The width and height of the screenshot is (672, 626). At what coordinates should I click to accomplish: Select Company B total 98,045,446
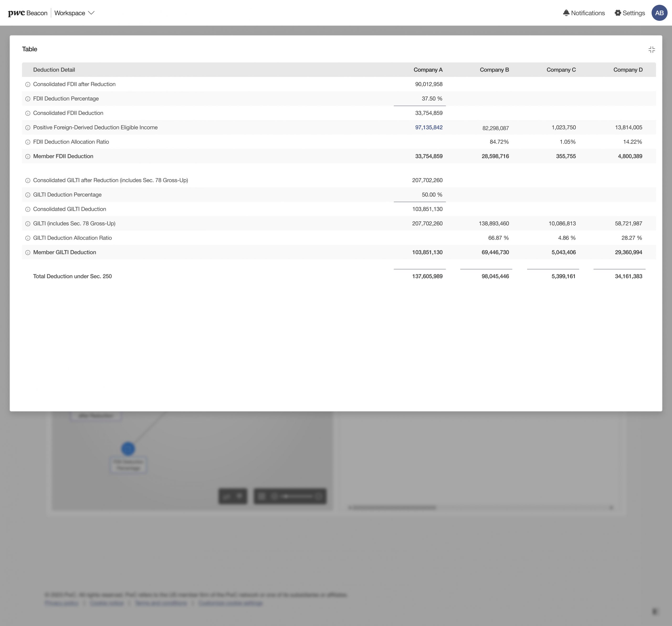pyautogui.click(x=495, y=276)
